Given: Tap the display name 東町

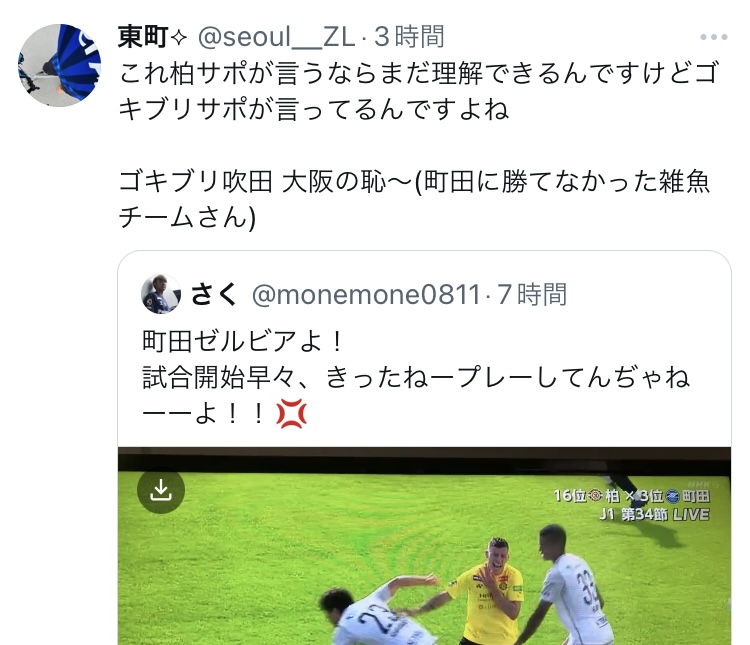Looking at the screenshot, I should coord(143,37).
